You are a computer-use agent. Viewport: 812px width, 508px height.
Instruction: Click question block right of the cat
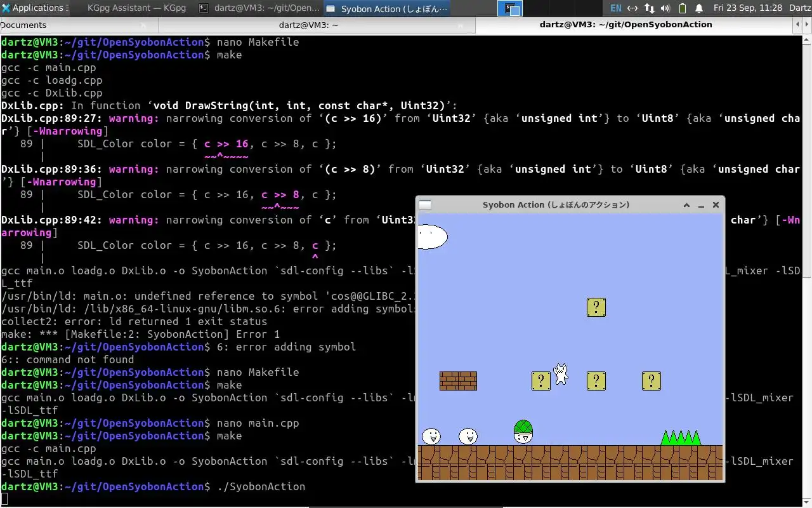(x=596, y=381)
